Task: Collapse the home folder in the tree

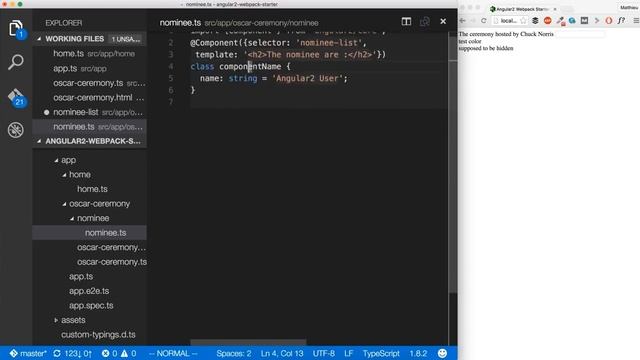Action: 64,175
